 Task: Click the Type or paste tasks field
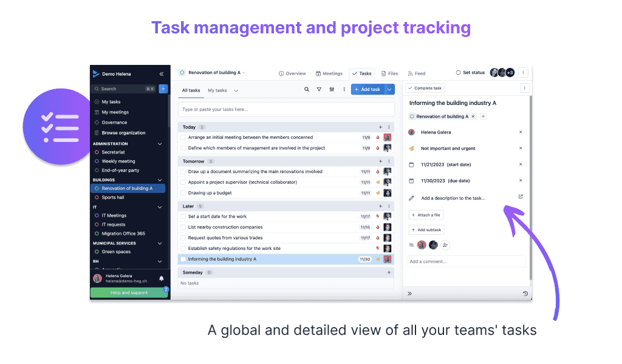point(286,109)
